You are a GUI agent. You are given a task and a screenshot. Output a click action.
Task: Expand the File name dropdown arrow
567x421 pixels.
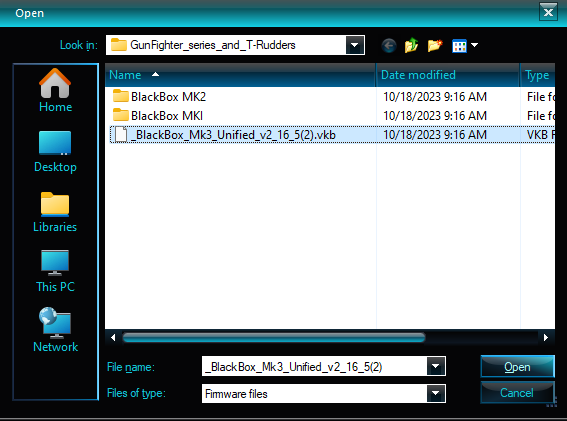pyautogui.click(x=436, y=367)
